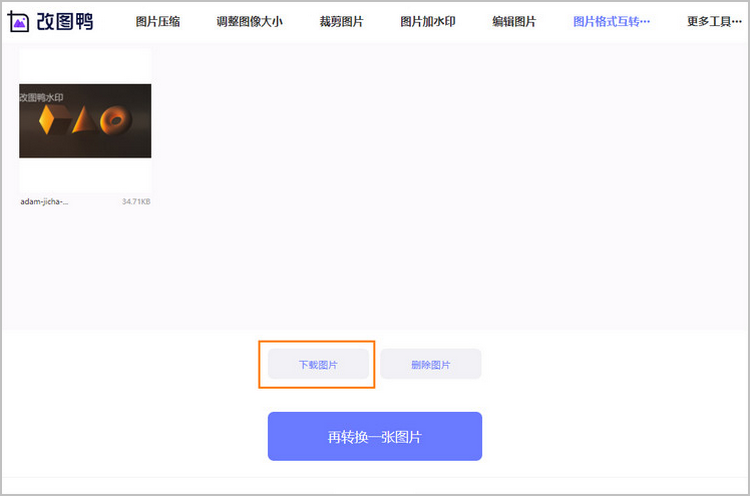Click the 34.71KB file size label

coord(135,201)
